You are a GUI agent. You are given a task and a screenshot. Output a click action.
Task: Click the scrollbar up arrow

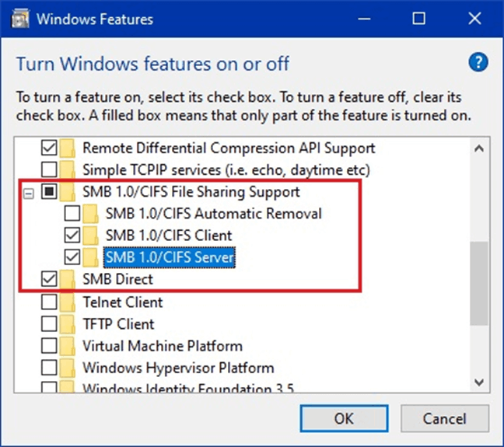pos(479,148)
